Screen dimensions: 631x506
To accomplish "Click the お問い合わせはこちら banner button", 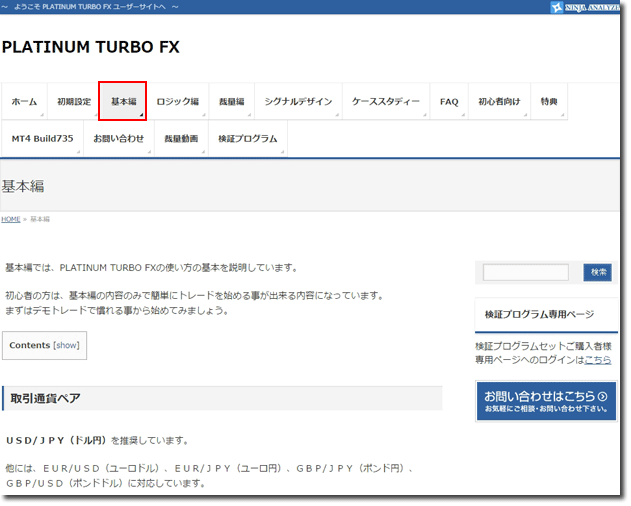I will pos(546,401).
